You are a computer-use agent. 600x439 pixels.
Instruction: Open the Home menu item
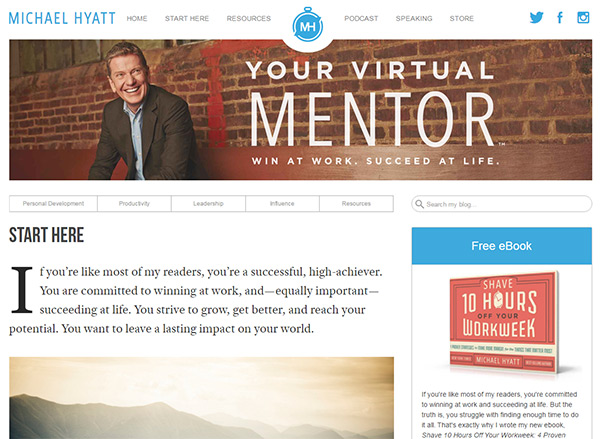pos(137,18)
